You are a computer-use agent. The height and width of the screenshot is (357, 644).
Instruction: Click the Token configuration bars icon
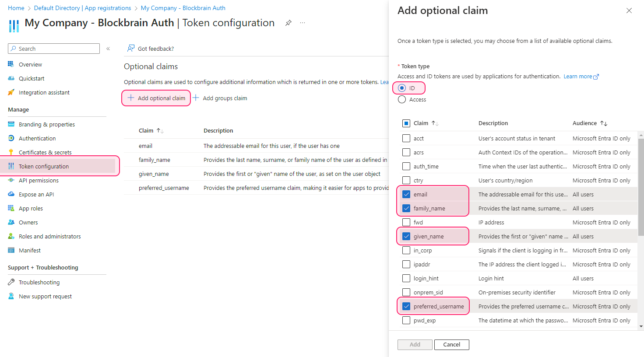[x=11, y=166]
